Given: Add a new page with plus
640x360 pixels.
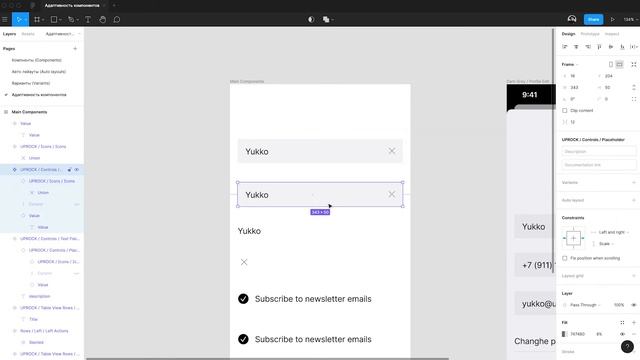Looking at the screenshot, I should pos(75,49).
